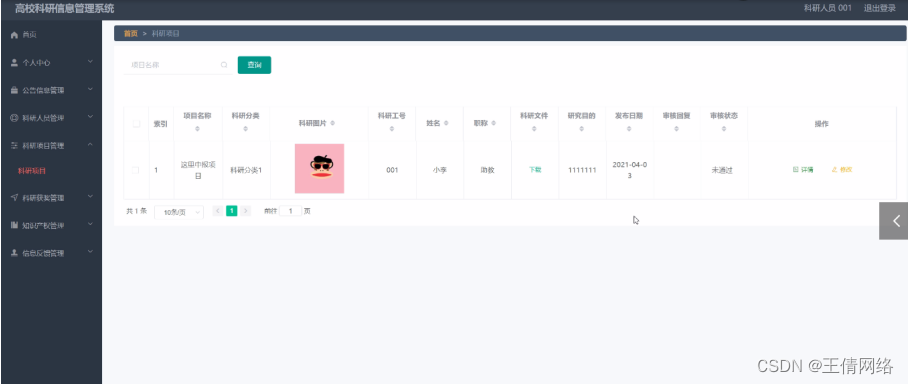Image resolution: width=909 pixels, height=384 pixels.
Task: Open the 10条/页 page size dropdown
Action: (x=179, y=212)
